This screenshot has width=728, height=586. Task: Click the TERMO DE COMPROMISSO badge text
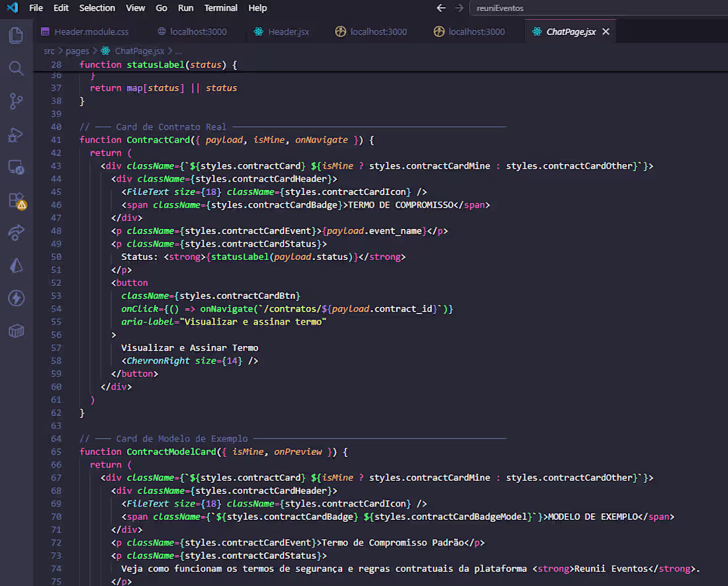[x=400, y=204]
